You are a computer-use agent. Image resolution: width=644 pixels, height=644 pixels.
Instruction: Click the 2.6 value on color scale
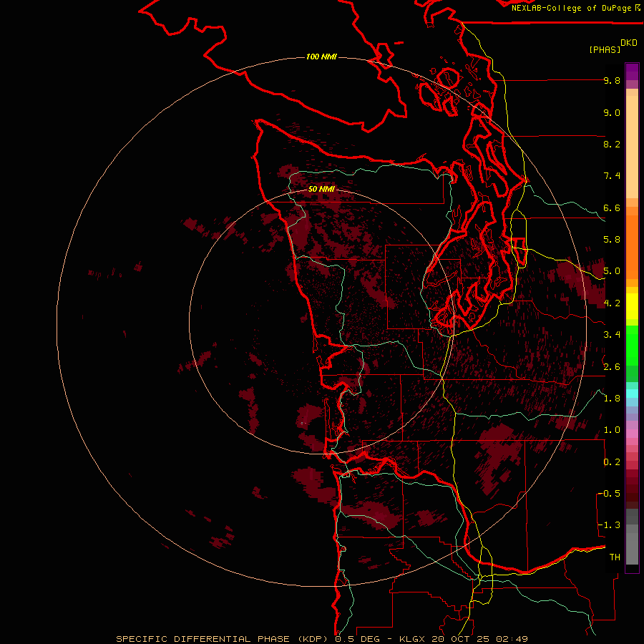click(612, 367)
